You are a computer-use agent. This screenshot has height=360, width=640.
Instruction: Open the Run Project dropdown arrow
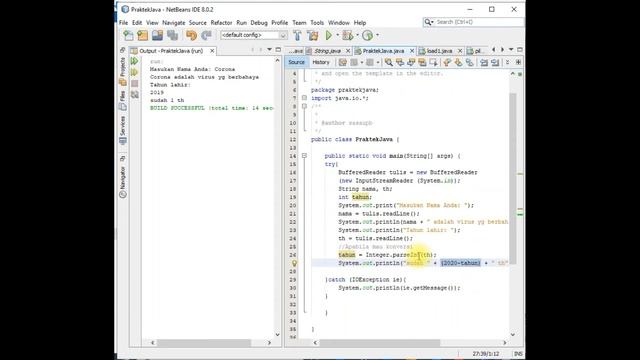pos(338,36)
